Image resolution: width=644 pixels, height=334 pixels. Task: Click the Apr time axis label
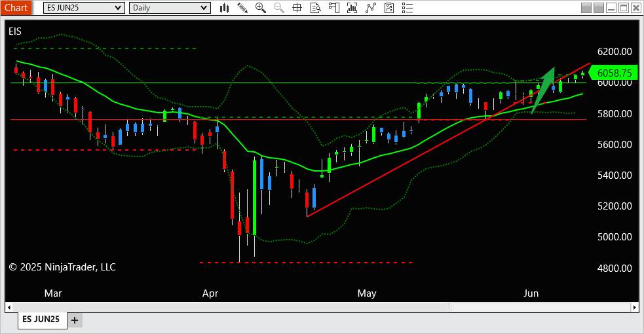210,293
